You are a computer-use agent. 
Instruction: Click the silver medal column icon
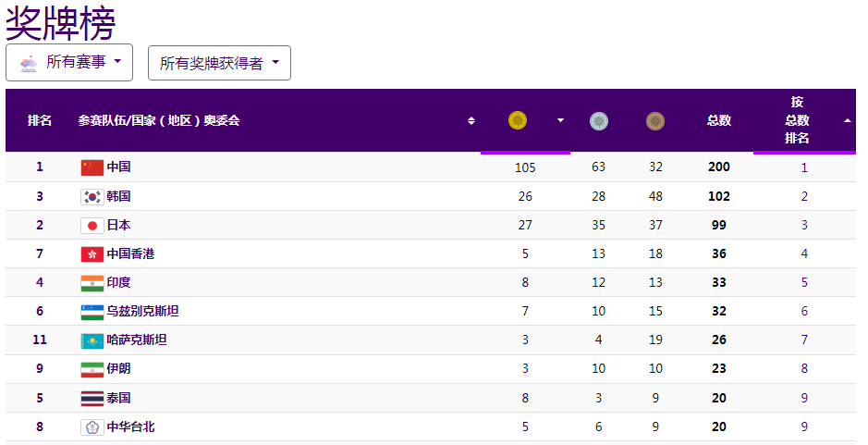point(599,120)
